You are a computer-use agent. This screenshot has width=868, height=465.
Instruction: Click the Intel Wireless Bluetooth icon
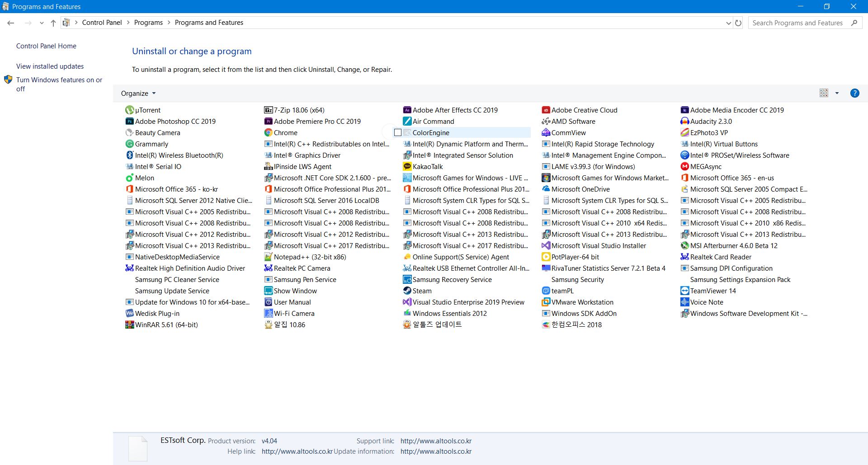(130, 155)
